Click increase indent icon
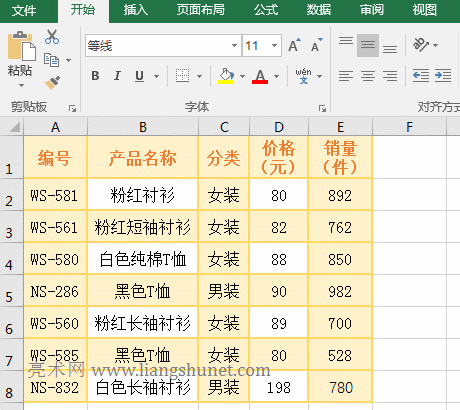460x410 pixels. tap(443, 76)
